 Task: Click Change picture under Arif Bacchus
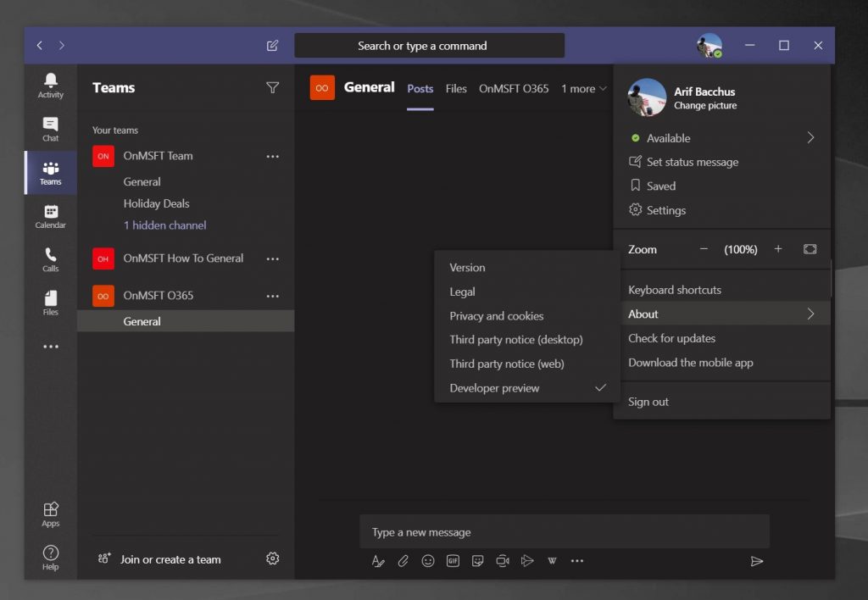[705, 106]
